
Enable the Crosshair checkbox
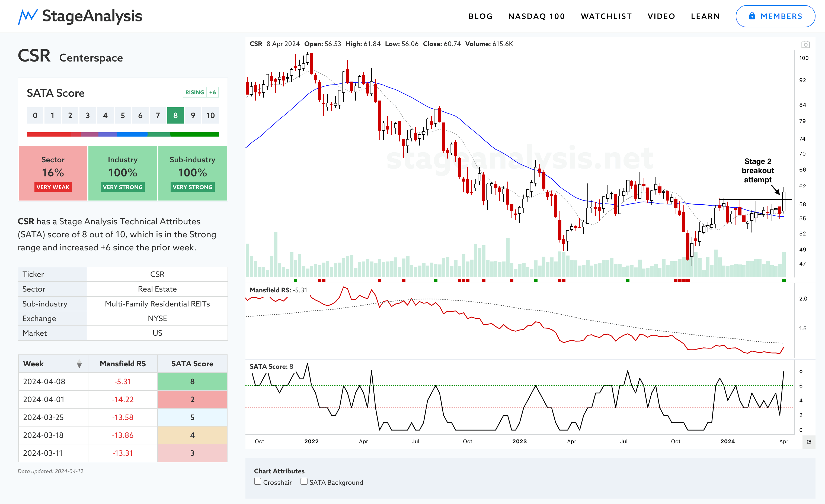click(x=257, y=482)
